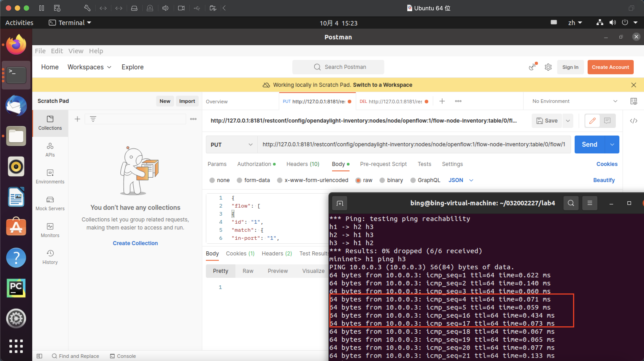644x361 pixels.
Task: Open the History sidebar section
Action: [x=50, y=257]
